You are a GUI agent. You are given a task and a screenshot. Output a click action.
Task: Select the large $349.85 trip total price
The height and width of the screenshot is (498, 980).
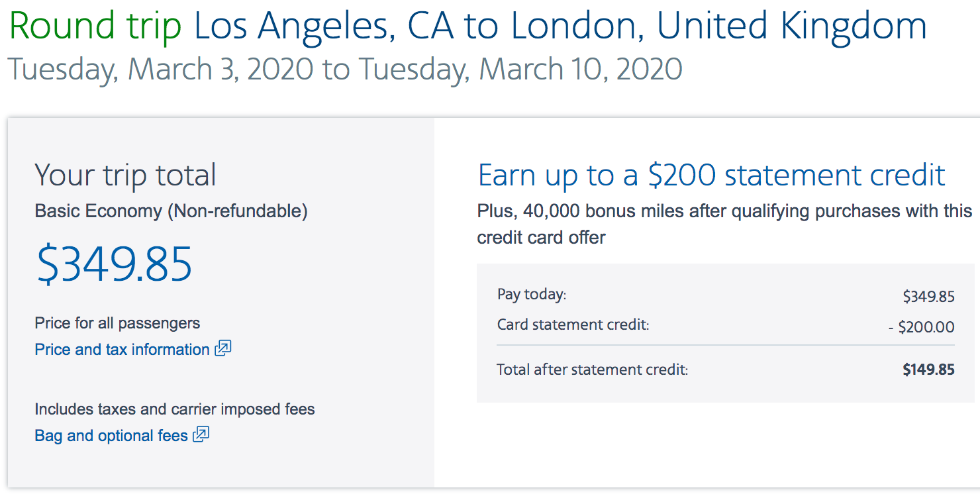coord(115,264)
